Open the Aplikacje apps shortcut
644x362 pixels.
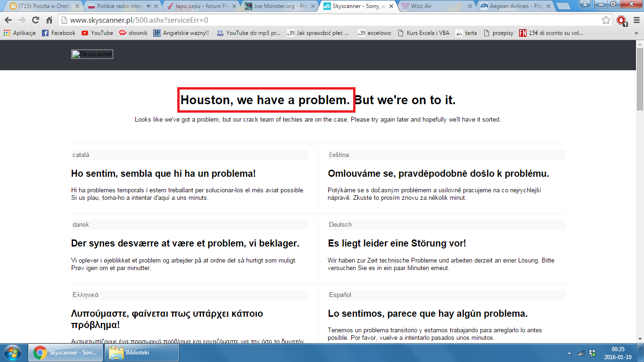tap(20, 33)
